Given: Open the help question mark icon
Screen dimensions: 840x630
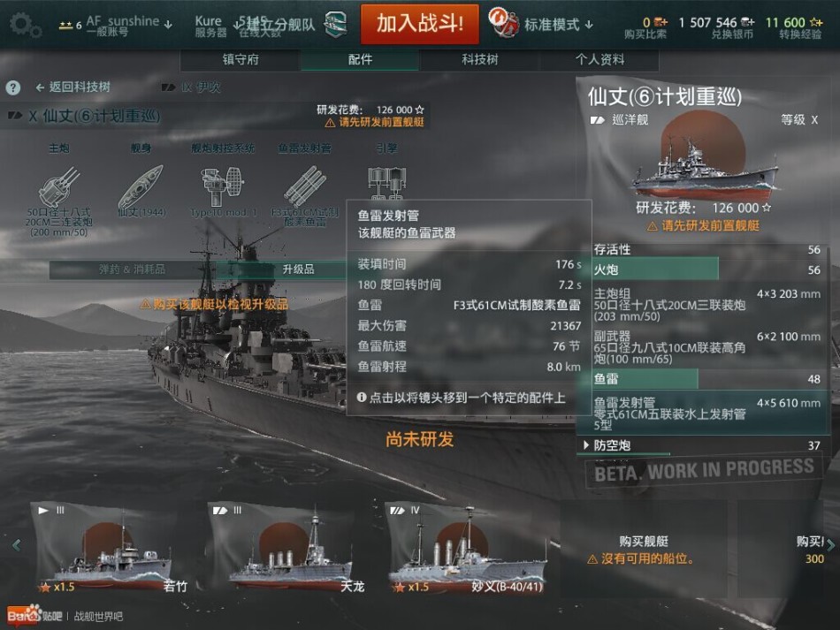Looking at the screenshot, I should pyautogui.click(x=13, y=87).
